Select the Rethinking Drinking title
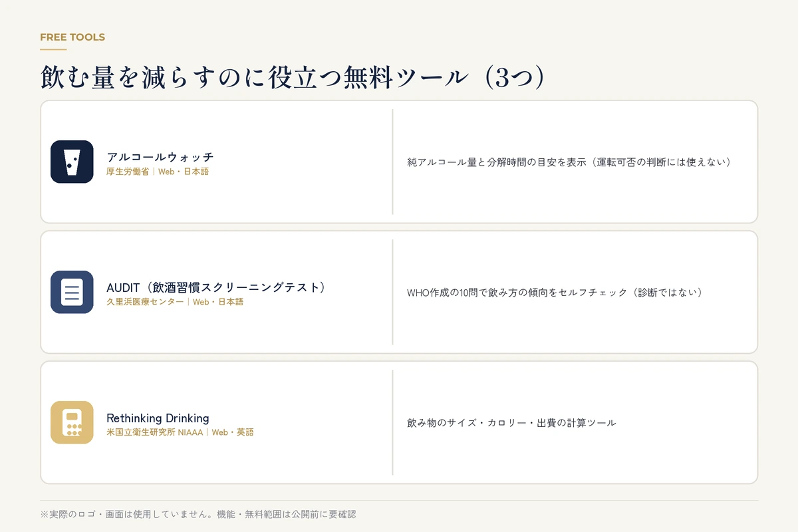The image size is (798, 532). click(158, 418)
